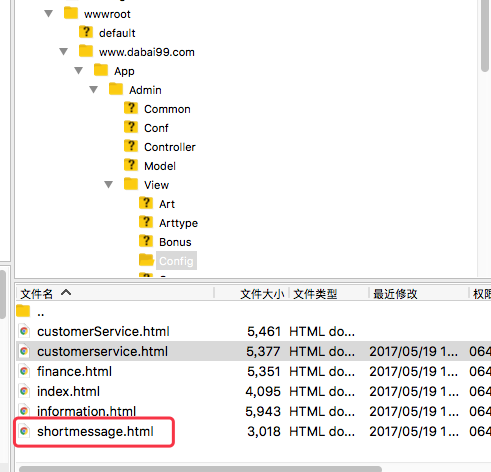Image resolution: width=491 pixels, height=472 pixels.
Task: Collapse the App folder arrow
Action: point(79,71)
